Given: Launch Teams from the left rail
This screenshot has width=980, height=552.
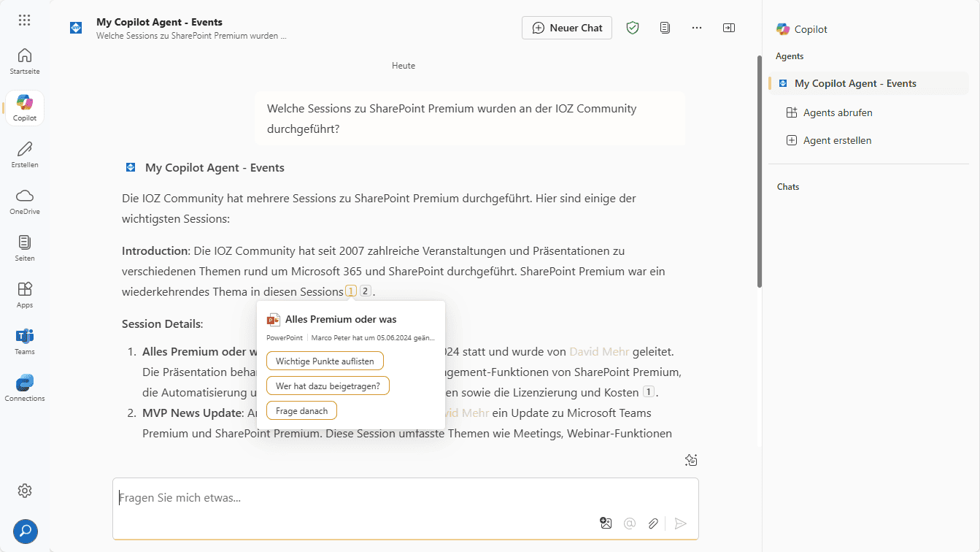Looking at the screenshot, I should click(25, 342).
